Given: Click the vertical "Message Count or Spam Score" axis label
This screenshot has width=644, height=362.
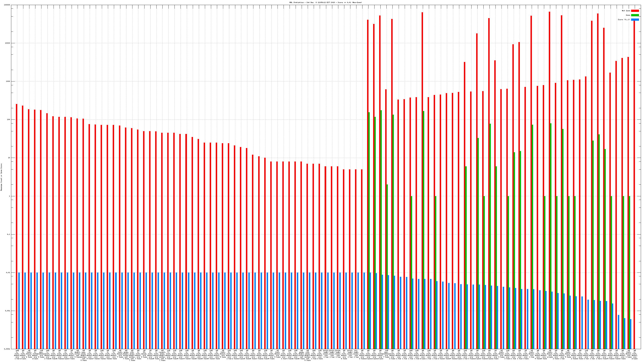Looking at the screenshot, I should click(1, 177).
